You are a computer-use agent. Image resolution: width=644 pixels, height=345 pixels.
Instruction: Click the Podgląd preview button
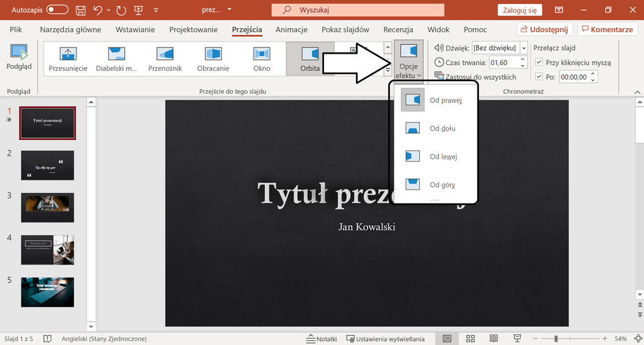pyautogui.click(x=19, y=58)
